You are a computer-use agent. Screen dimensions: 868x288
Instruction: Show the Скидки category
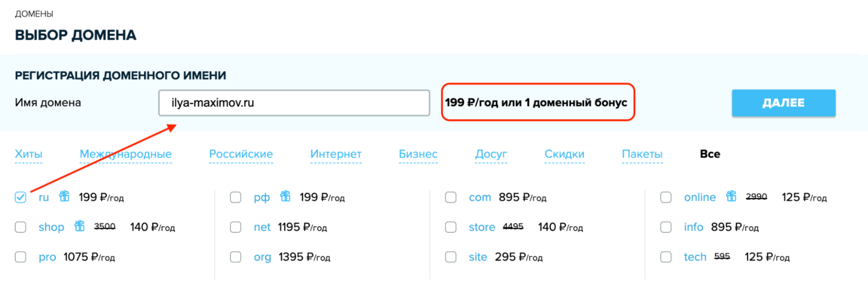tap(564, 154)
